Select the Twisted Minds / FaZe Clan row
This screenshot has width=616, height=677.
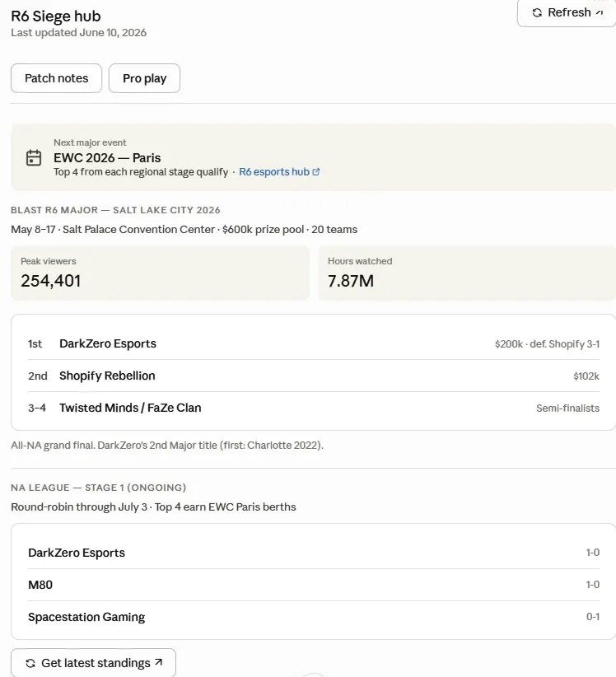(314, 408)
